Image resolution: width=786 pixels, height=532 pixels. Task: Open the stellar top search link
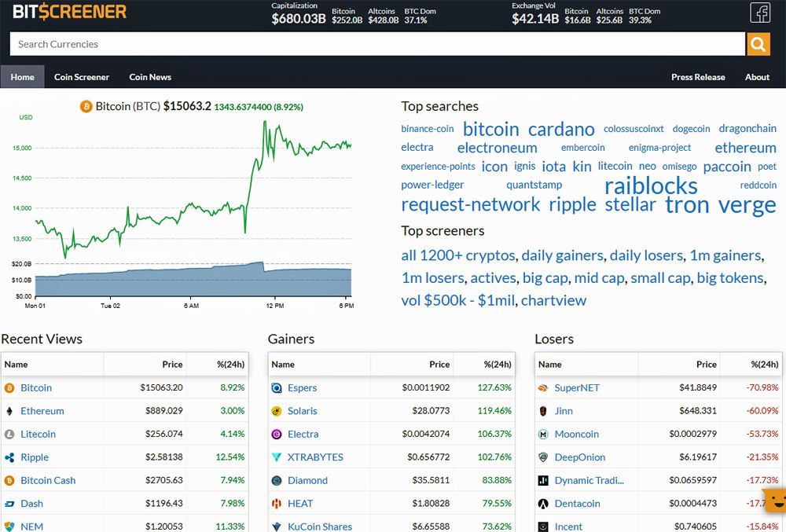click(x=630, y=204)
